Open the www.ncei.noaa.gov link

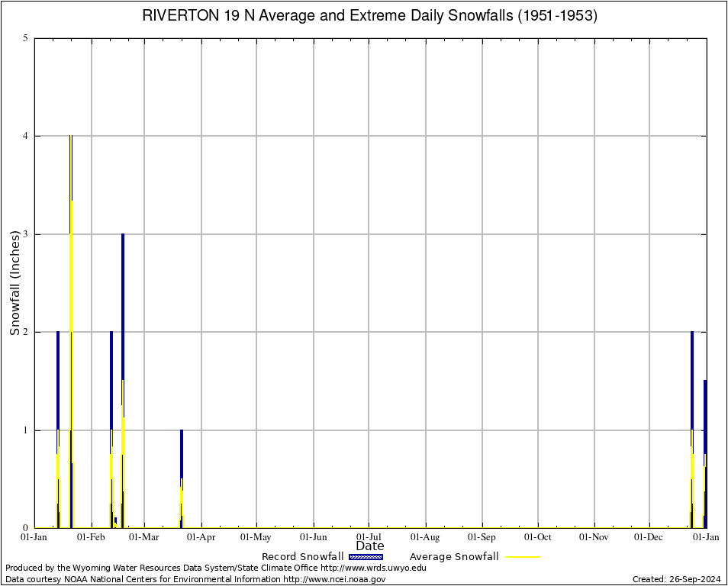point(334,579)
